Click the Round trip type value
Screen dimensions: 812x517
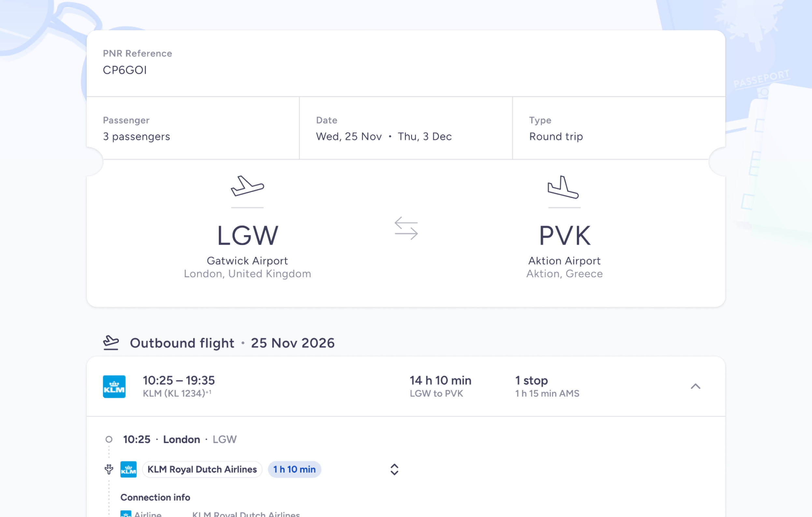(556, 136)
